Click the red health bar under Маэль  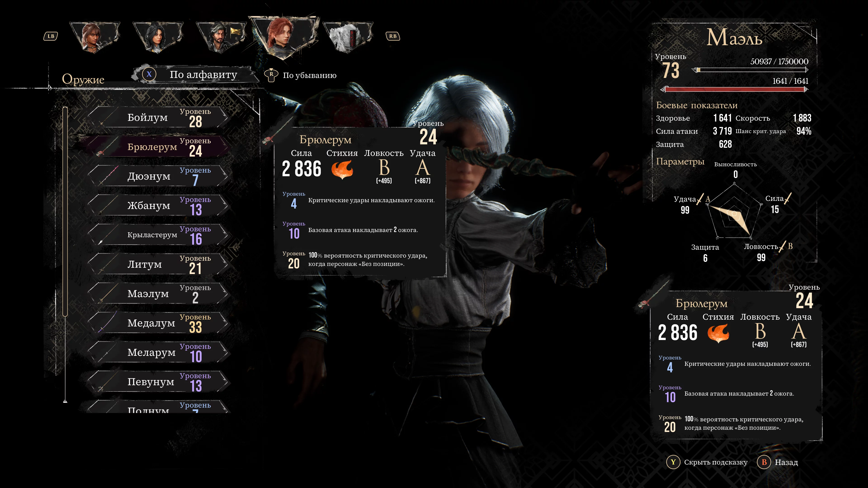735,89
